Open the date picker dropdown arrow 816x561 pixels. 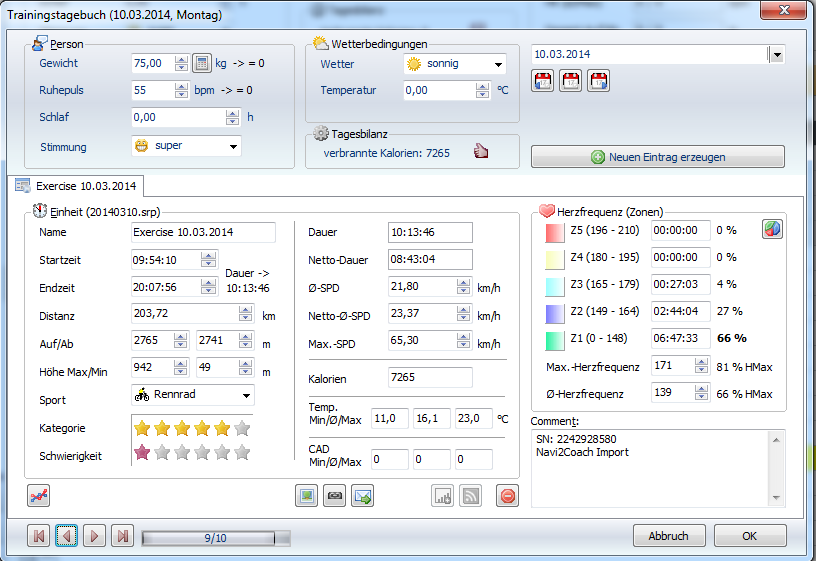tap(776, 55)
